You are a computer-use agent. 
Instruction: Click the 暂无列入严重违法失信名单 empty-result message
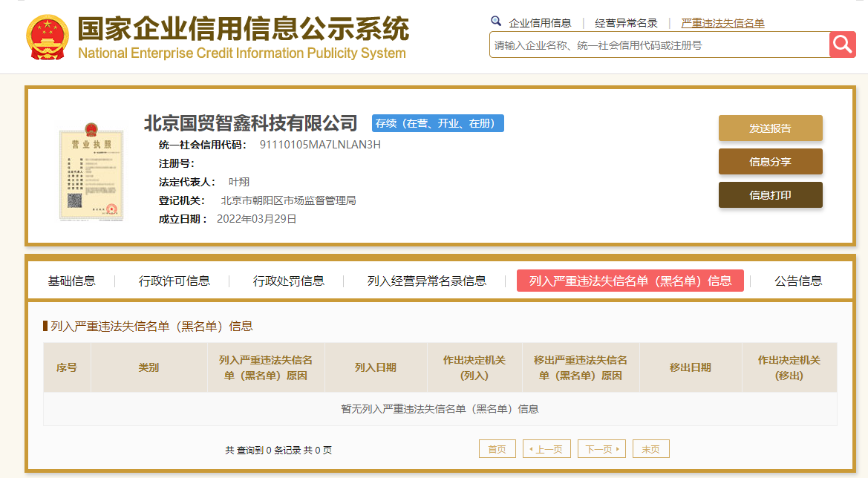tap(440, 410)
